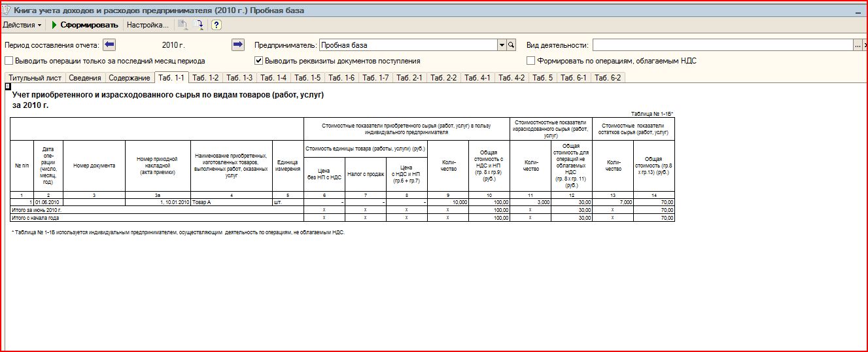
Task: Minimize the report window
Action: pos(857,11)
